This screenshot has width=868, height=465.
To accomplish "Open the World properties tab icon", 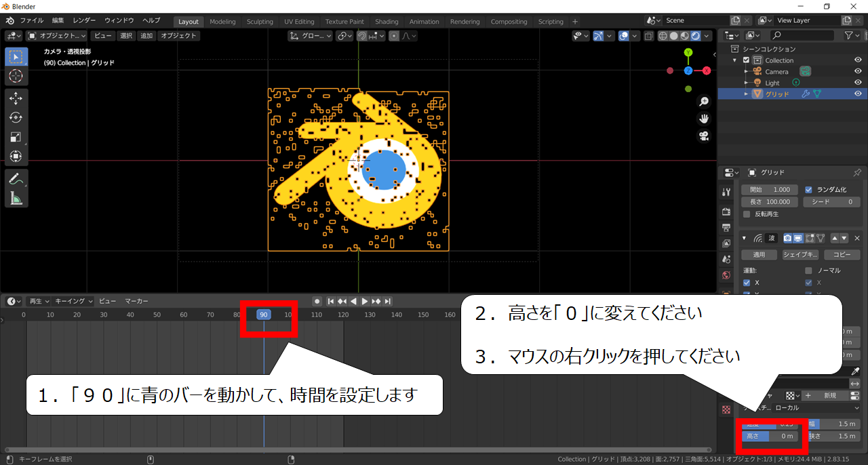I will coord(726,275).
